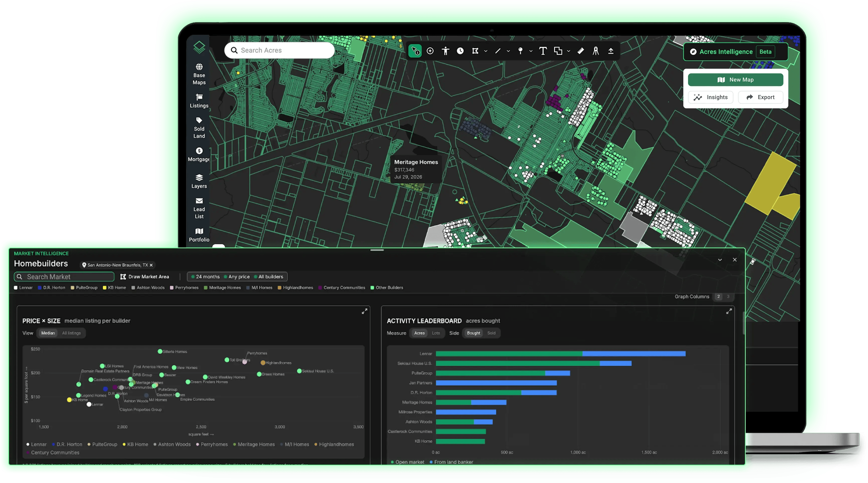Click Meritage Homes in scatter legend

click(254, 445)
